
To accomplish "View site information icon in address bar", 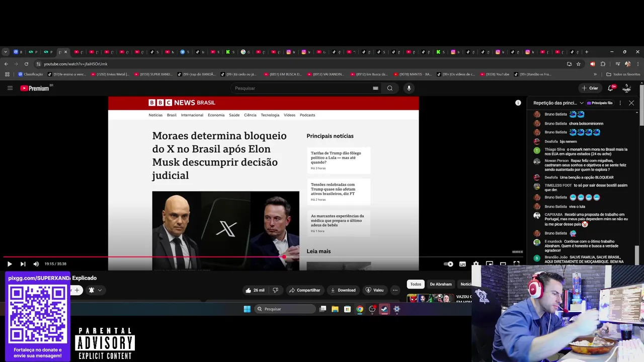I will pos(39,64).
